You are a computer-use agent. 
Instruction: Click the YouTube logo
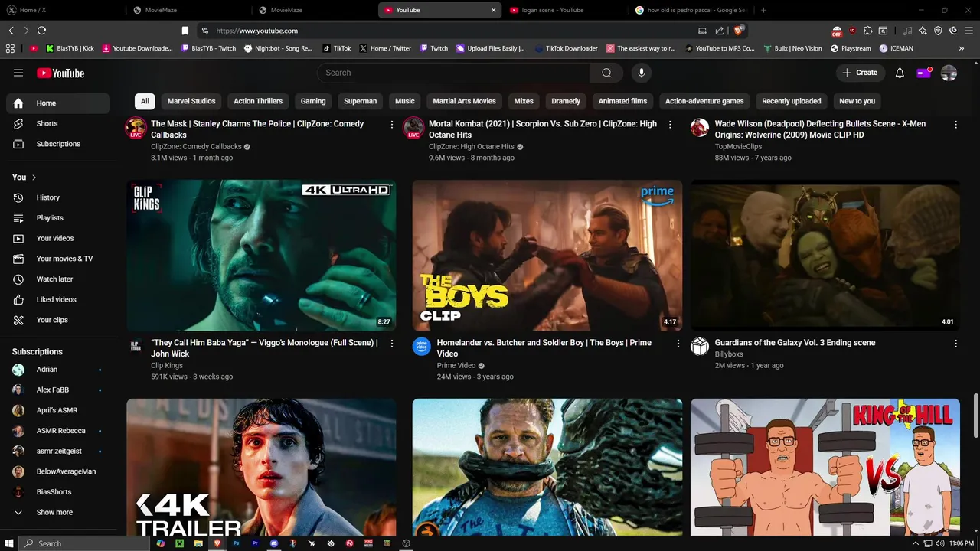click(x=60, y=73)
